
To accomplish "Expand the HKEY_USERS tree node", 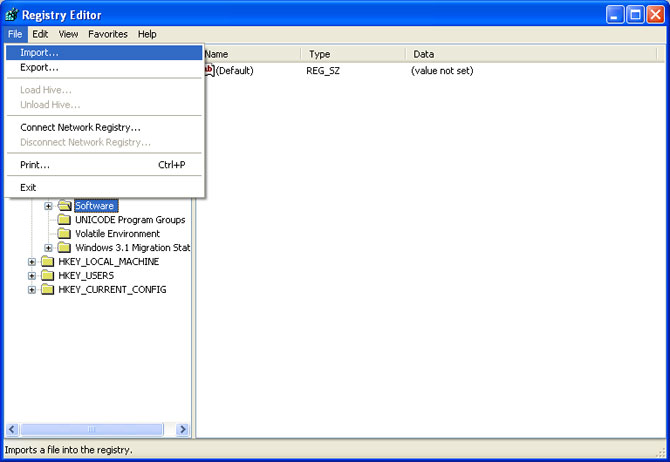I will (x=32, y=276).
